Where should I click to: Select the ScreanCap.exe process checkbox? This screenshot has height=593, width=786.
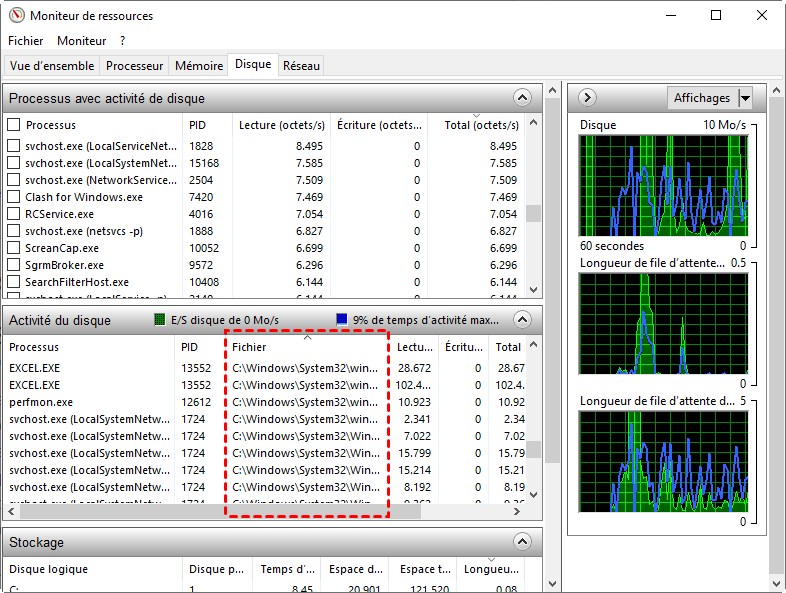tap(14, 248)
